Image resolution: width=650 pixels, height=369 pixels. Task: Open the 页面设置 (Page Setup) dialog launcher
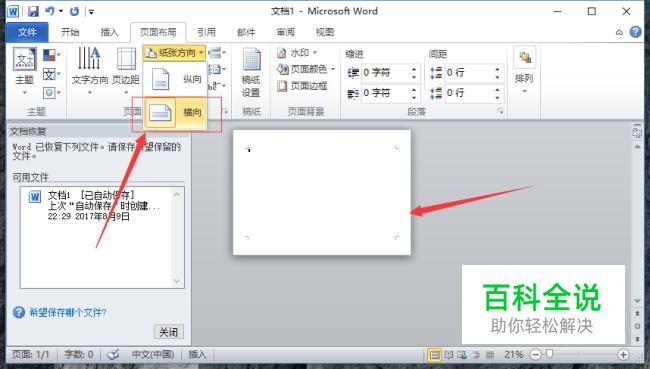226,112
